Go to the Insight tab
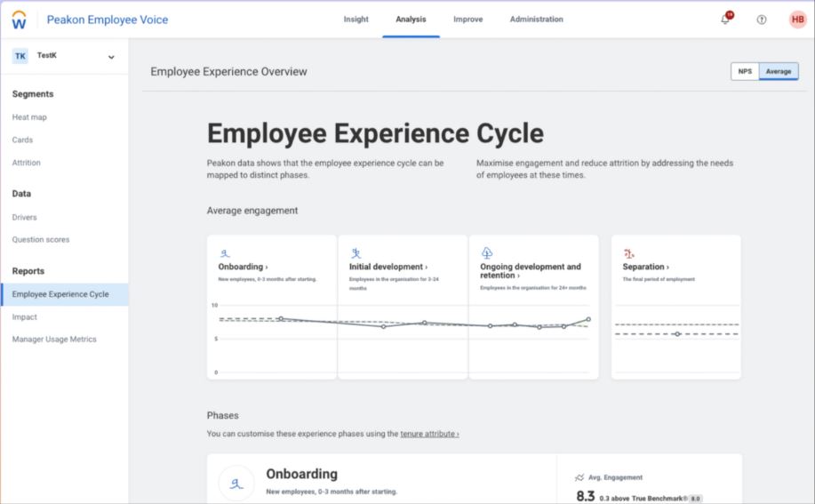The height and width of the screenshot is (504, 815). [356, 20]
